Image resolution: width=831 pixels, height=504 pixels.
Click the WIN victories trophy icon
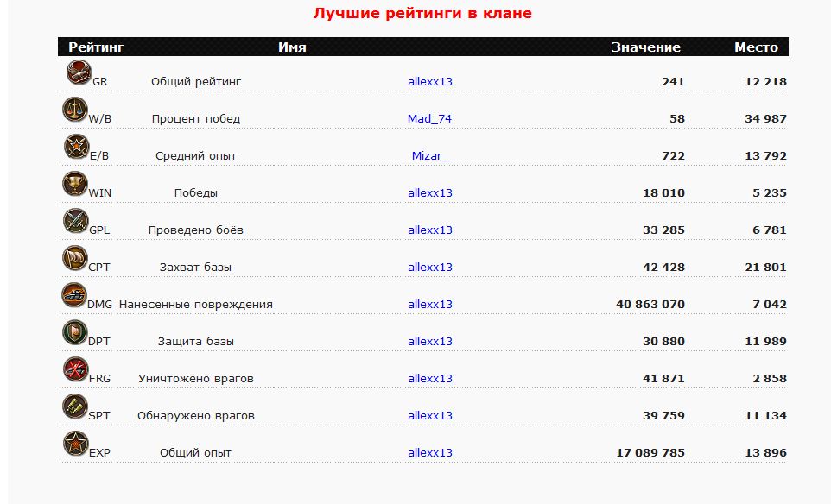pyautogui.click(x=75, y=185)
